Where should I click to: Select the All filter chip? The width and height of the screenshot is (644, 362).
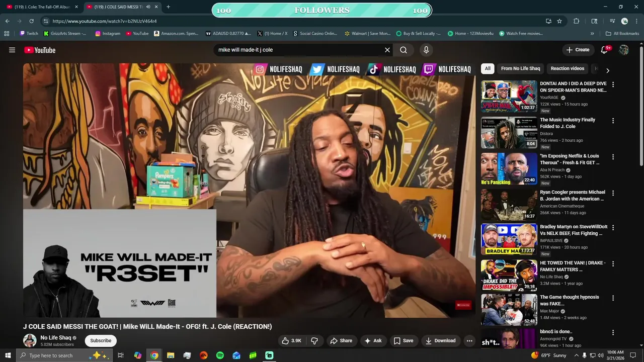(x=488, y=68)
